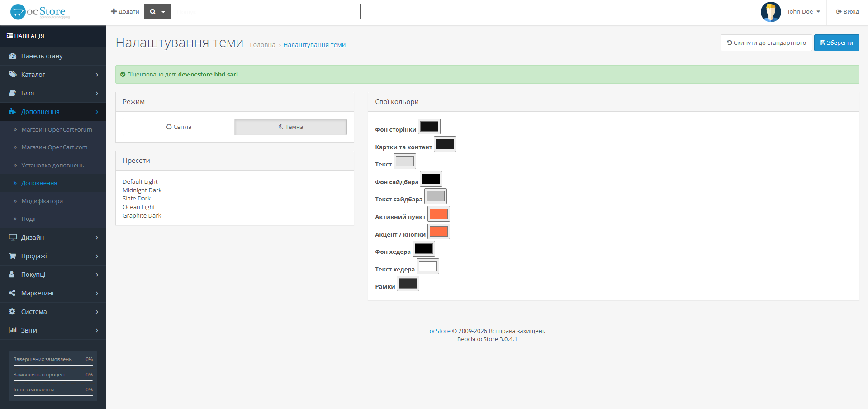Click the Маркетинг share icon

tap(13, 293)
